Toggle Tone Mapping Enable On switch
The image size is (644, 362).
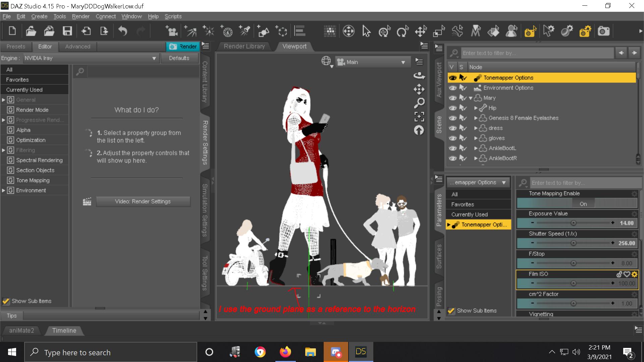583,203
